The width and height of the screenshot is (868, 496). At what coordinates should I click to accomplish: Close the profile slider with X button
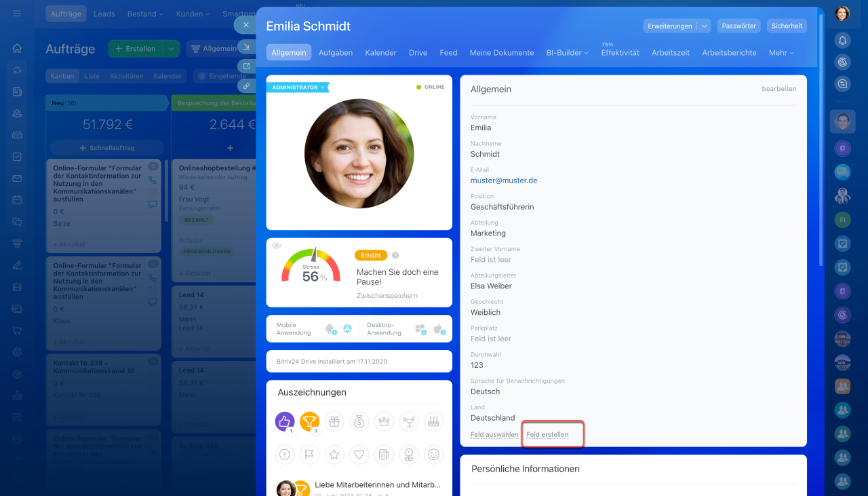245,24
